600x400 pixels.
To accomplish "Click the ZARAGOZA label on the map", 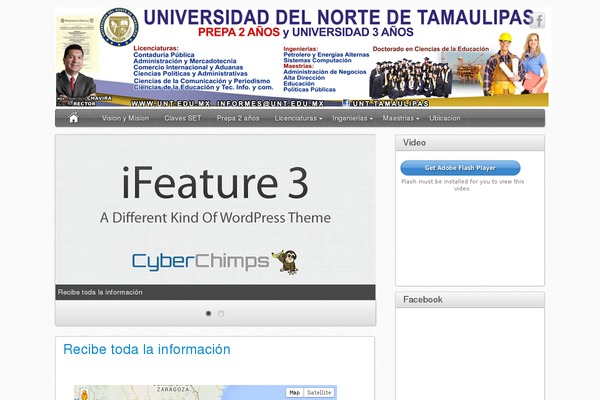I will pyautogui.click(x=173, y=389).
